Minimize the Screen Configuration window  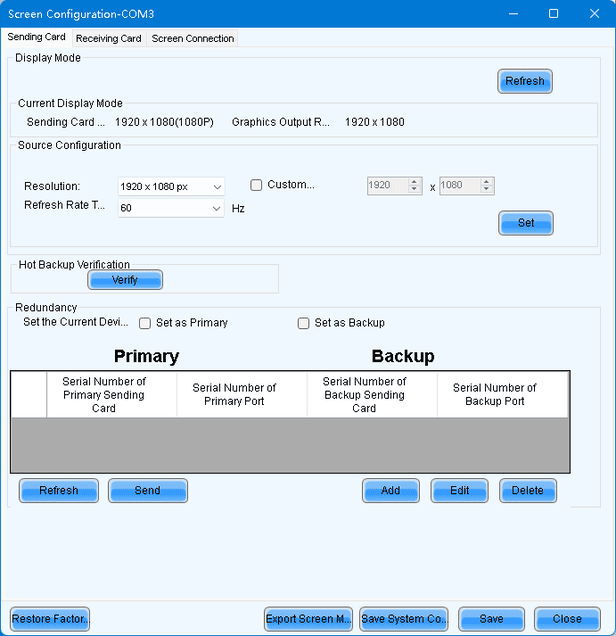click(513, 14)
